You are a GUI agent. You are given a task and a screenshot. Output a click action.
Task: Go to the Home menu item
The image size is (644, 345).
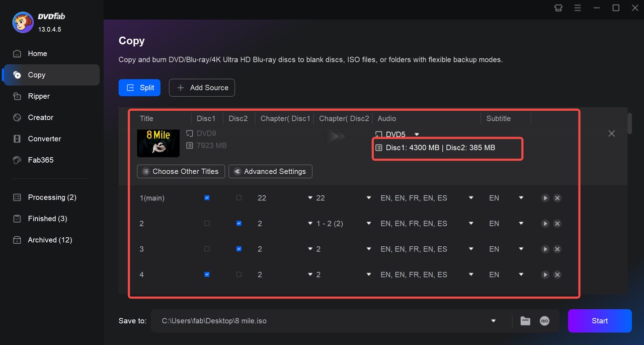(37, 53)
